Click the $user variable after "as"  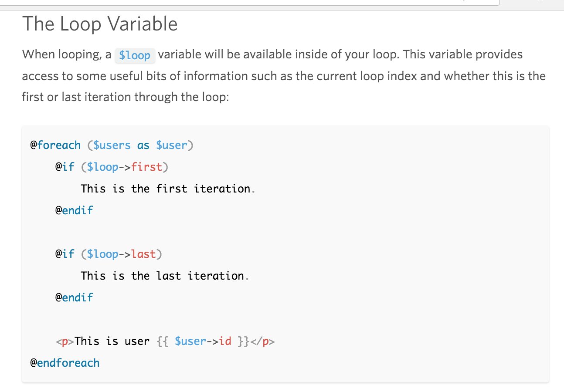[x=171, y=145]
